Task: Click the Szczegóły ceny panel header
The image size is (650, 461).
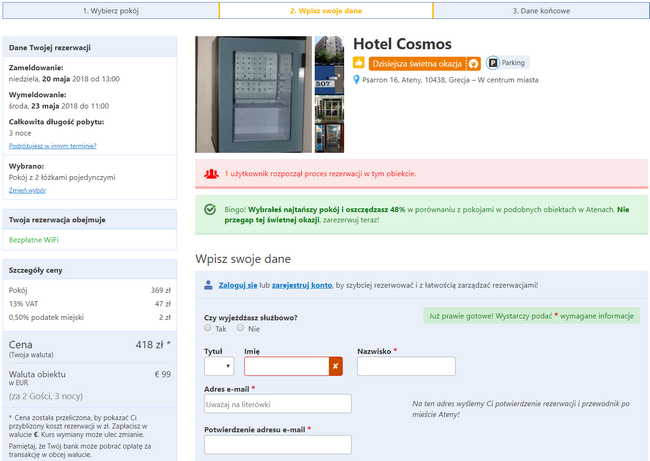Action: (x=90, y=270)
